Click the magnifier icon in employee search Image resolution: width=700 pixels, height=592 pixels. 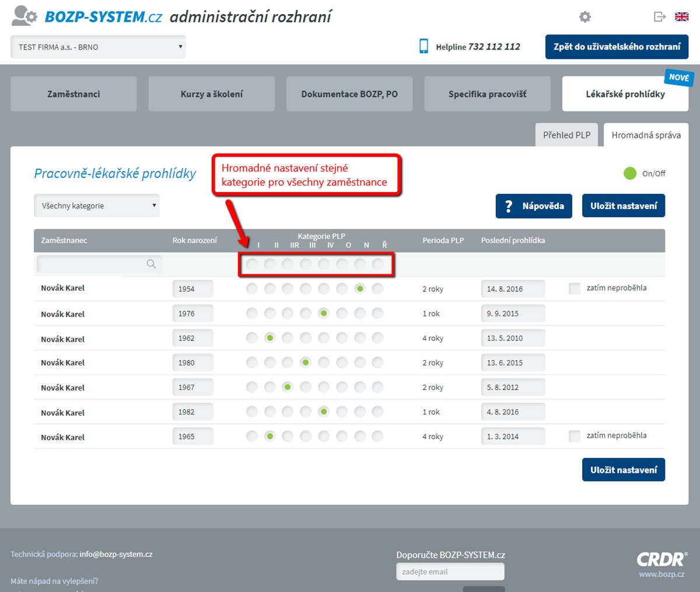click(x=151, y=264)
